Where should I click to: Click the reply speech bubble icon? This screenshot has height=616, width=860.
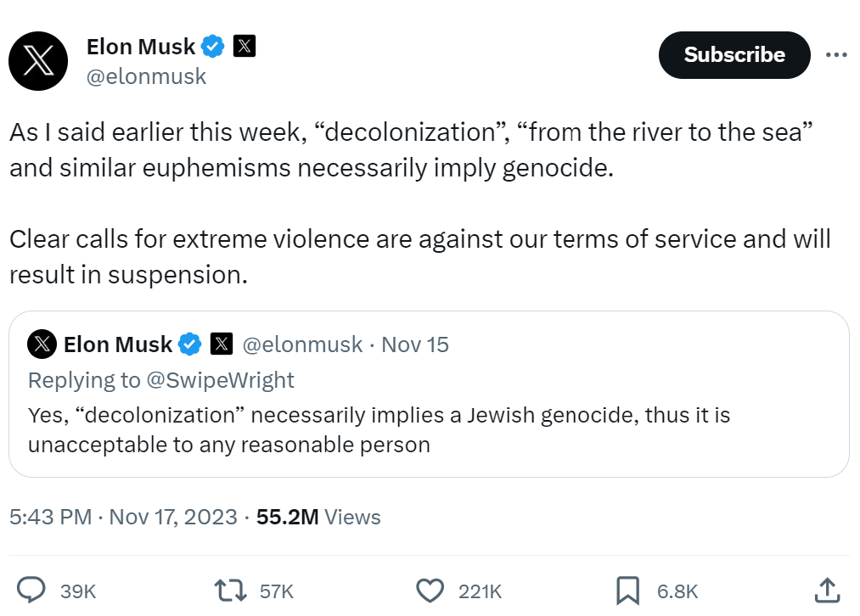pos(31,591)
